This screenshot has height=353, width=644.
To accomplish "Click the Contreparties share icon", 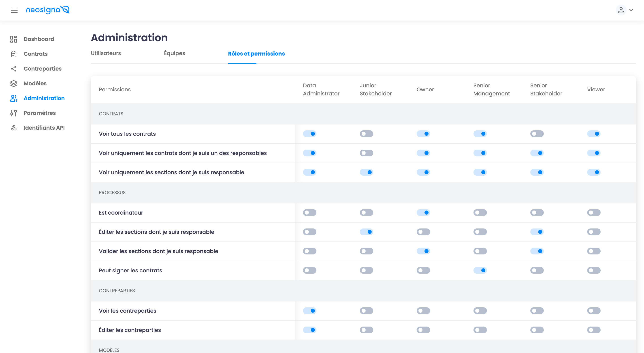I will pyautogui.click(x=13, y=69).
